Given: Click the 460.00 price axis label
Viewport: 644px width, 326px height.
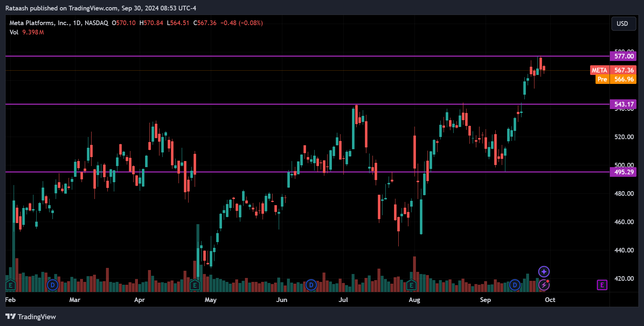Looking at the screenshot, I should click(624, 222).
